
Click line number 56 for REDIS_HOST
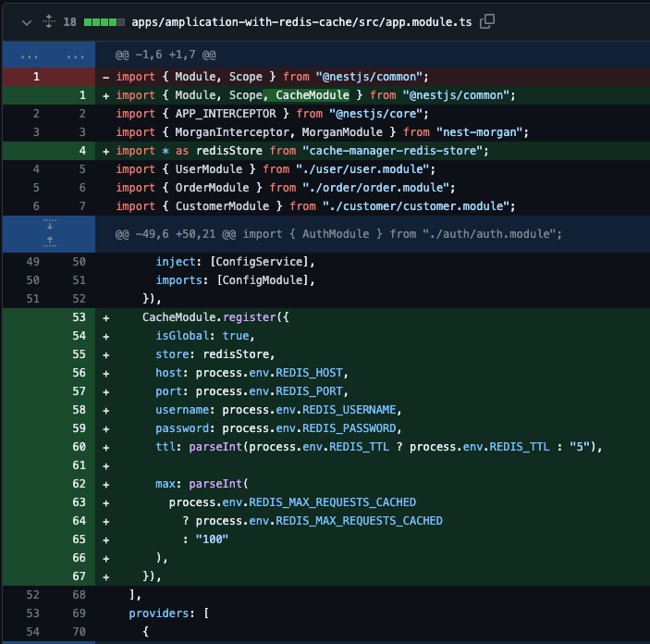click(80, 373)
